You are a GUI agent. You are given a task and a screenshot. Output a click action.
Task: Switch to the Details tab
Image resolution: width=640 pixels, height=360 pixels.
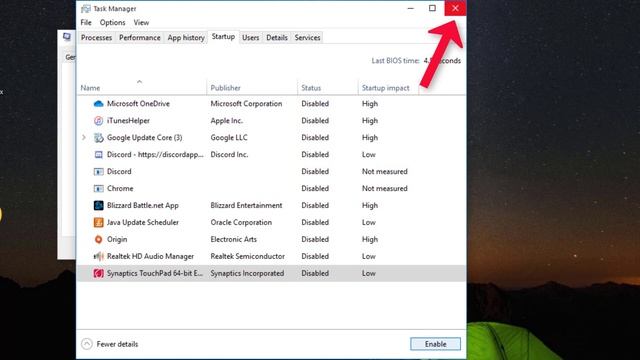[x=277, y=38]
